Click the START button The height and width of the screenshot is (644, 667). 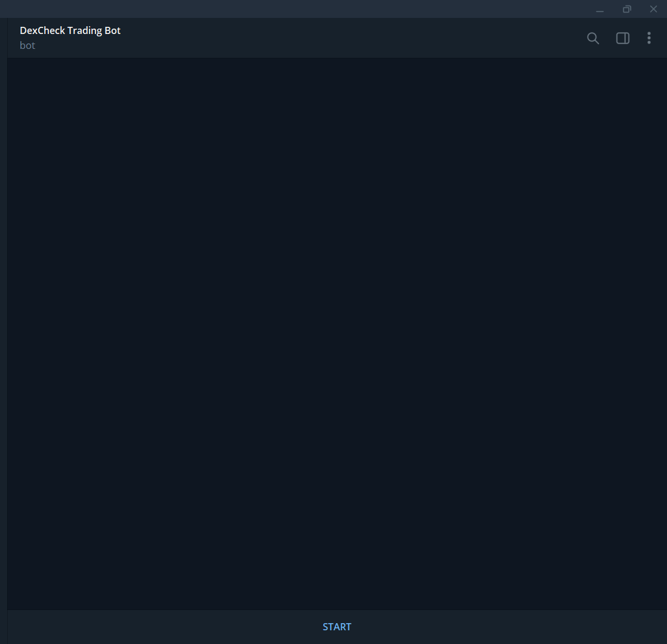[337, 627]
